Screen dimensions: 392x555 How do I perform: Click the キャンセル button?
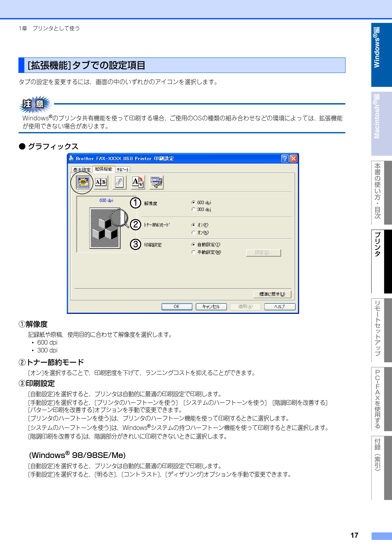point(211,306)
